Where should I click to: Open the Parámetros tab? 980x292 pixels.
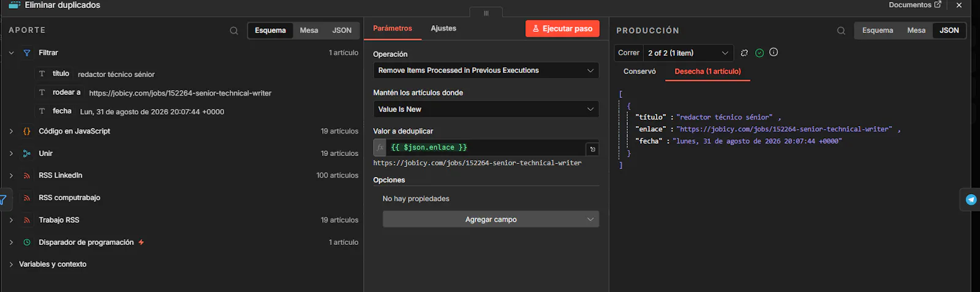(392, 29)
